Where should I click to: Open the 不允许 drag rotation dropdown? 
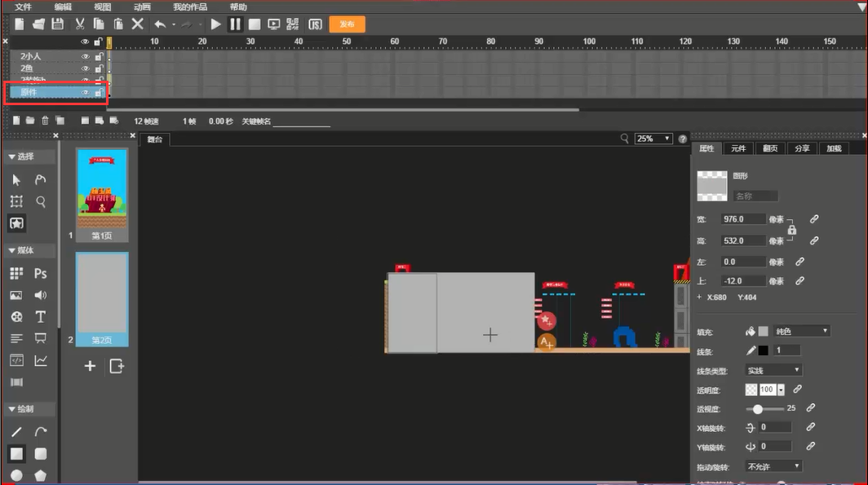[x=773, y=466]
